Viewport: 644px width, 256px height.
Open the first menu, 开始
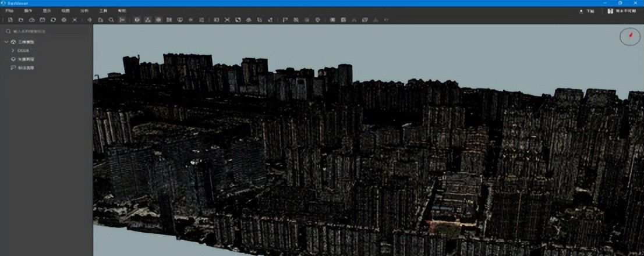9,11
